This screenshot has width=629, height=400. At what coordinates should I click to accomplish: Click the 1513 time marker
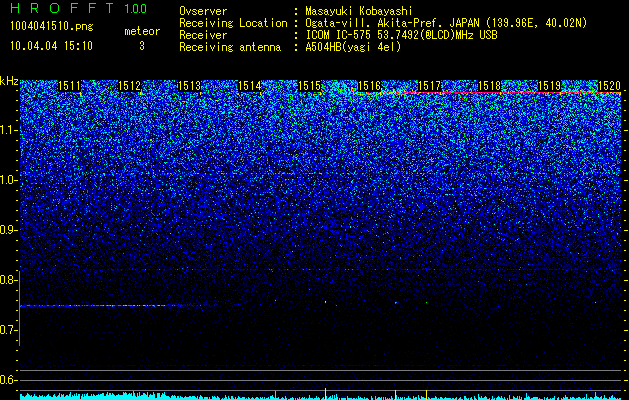point(189,86)
